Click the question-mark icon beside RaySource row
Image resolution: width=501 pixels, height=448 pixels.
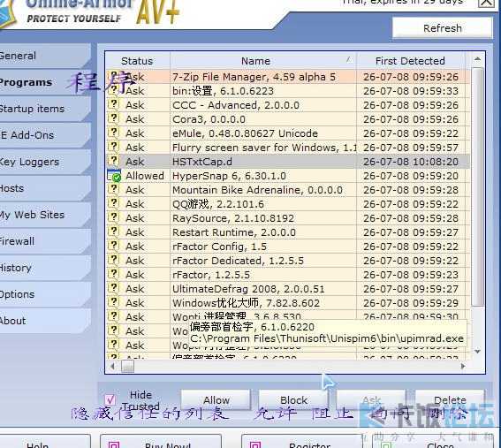point(113,217)
